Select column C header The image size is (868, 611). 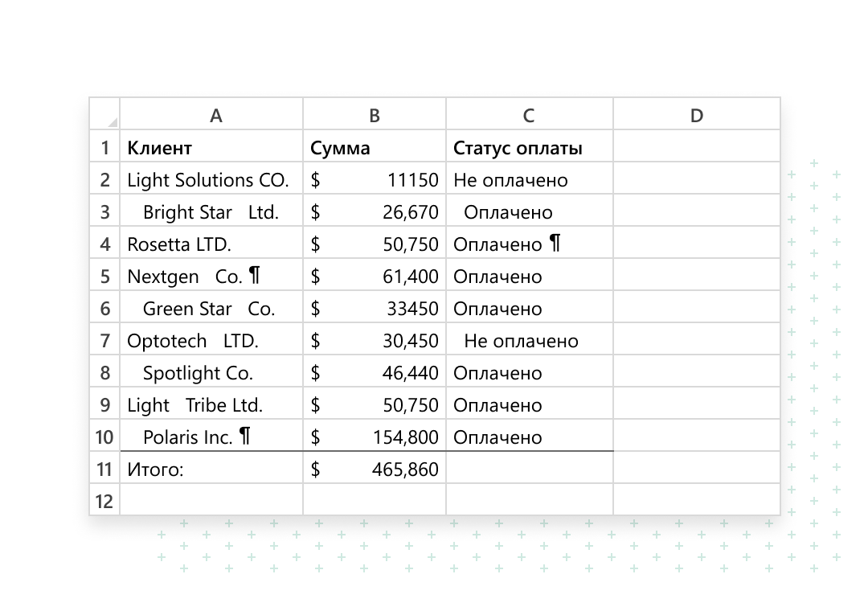529,116
